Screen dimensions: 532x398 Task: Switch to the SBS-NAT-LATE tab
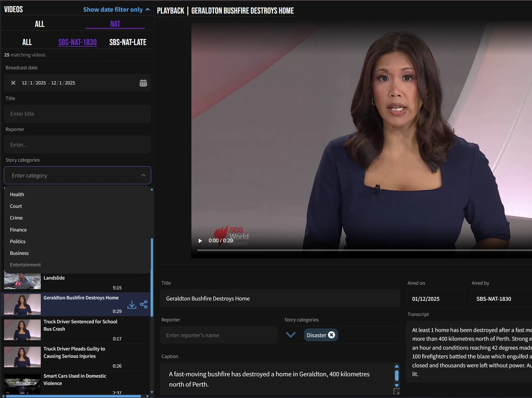coord(128,42)
